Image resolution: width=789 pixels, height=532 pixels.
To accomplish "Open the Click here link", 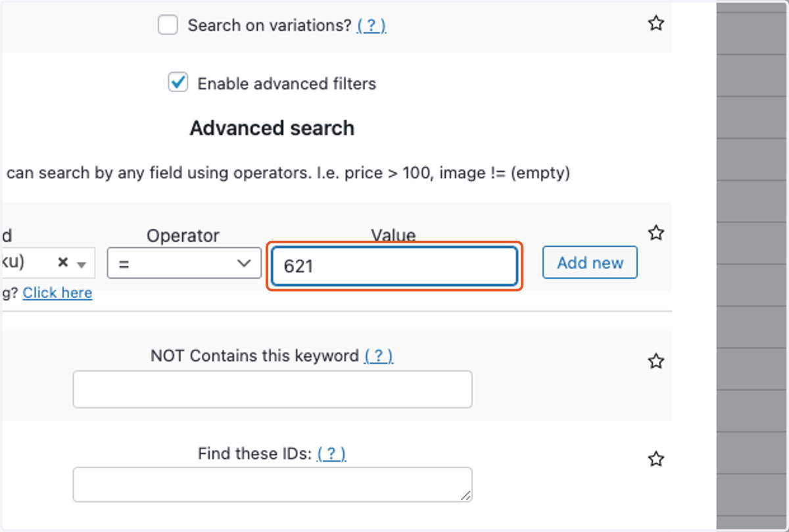I will click(x=57, y=293).
